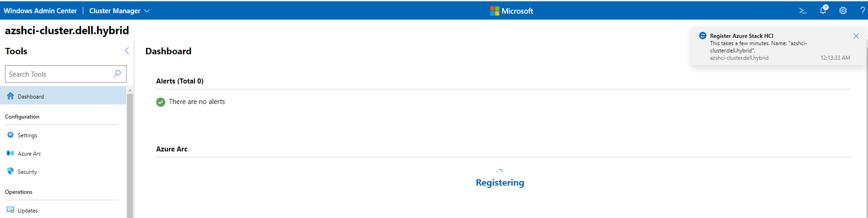Select the Azure Arc menu item

point(29,154)
